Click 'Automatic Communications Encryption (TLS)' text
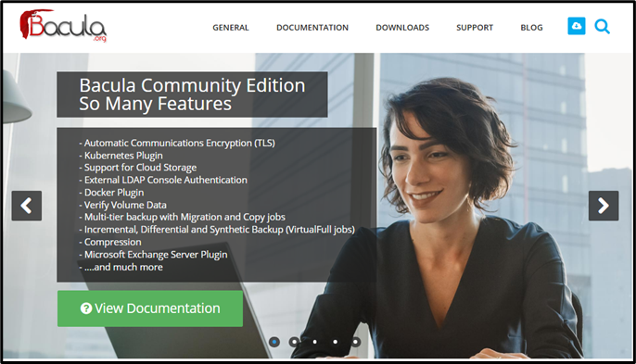Screen dimensions: 636x364 pos(179,143)
